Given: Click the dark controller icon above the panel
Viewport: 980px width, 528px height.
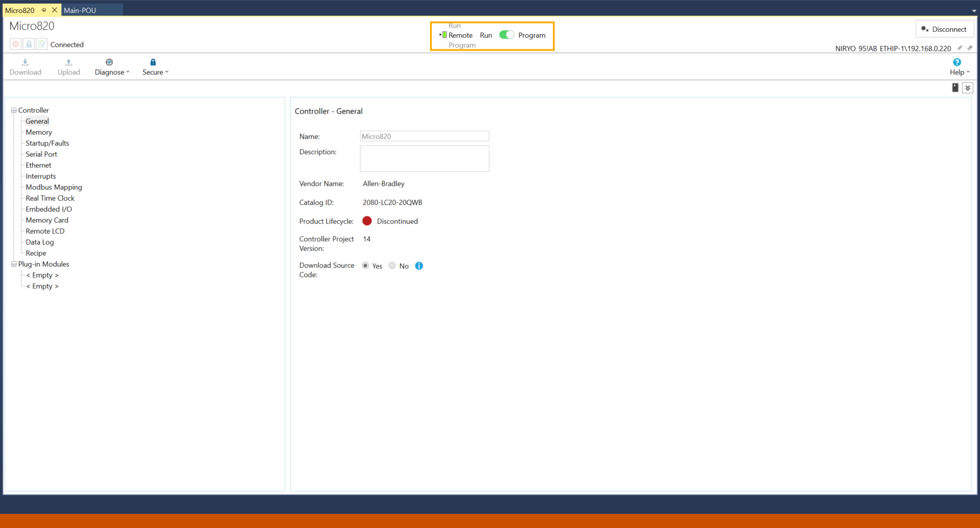Looking at the screenshot, I should point(955,88).
